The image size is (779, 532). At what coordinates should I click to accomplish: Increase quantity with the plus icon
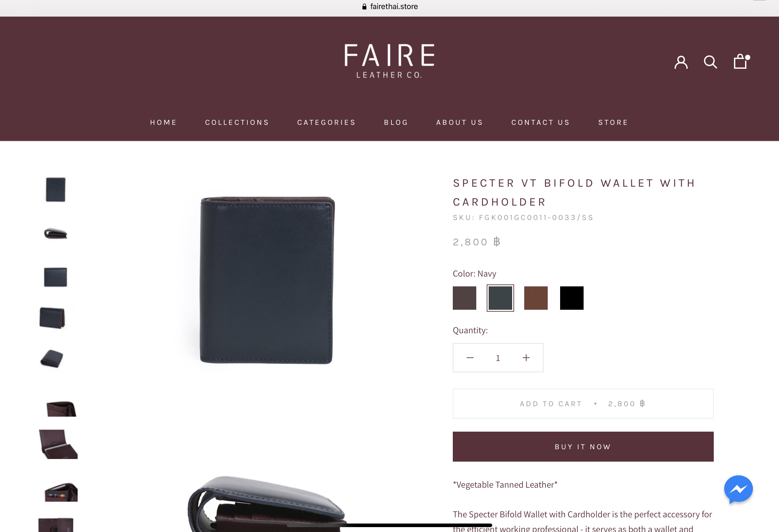(526, 358)
